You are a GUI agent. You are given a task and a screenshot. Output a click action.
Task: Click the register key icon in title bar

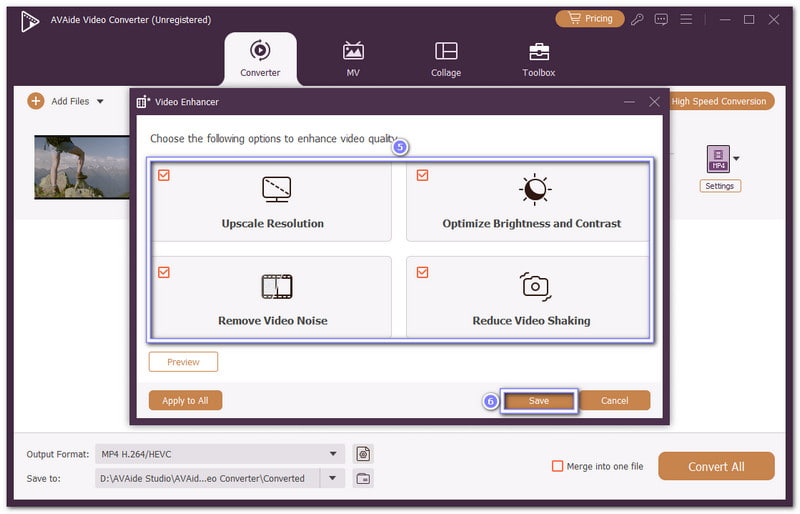point(638,19)
